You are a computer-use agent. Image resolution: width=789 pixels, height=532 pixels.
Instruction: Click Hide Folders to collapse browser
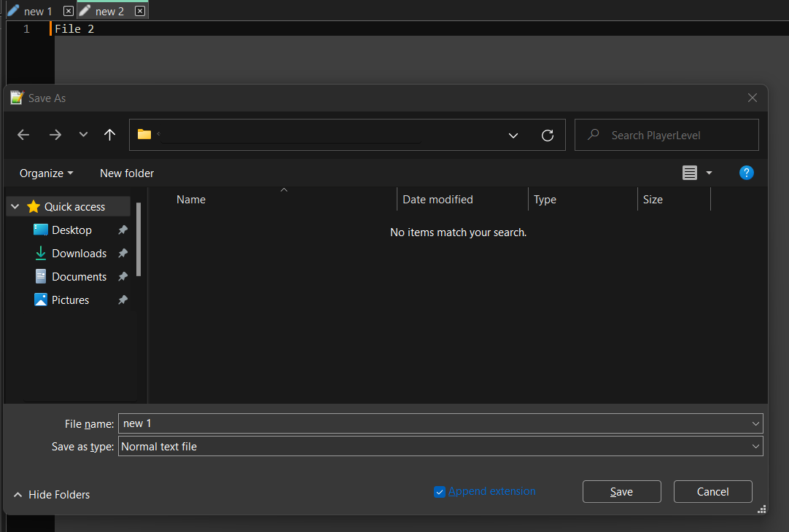pyautogui.click(x=52, y=495)
